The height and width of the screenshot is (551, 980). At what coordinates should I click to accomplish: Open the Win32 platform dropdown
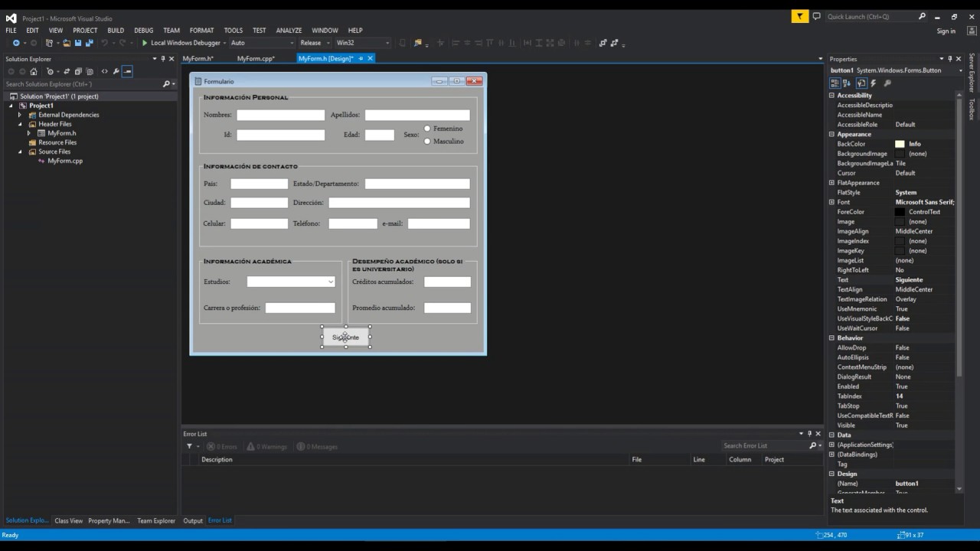(387, 43)
